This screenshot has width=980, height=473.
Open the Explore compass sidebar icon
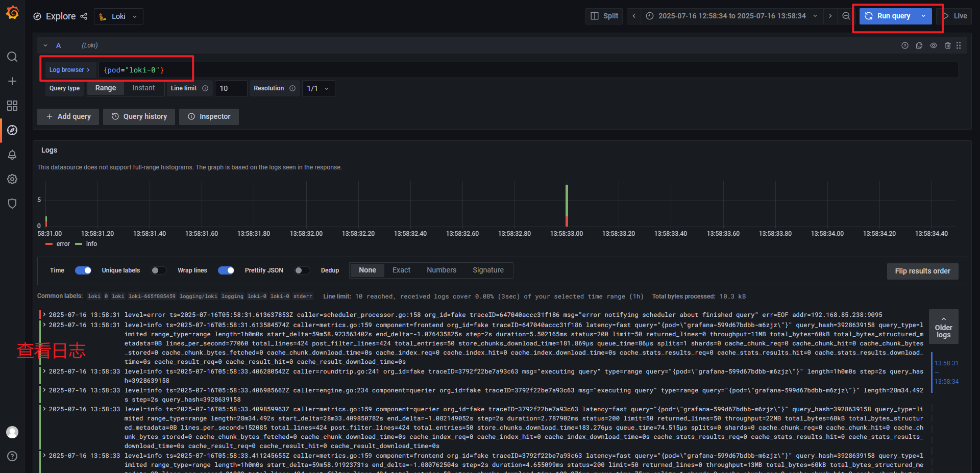tap(12, 130)
